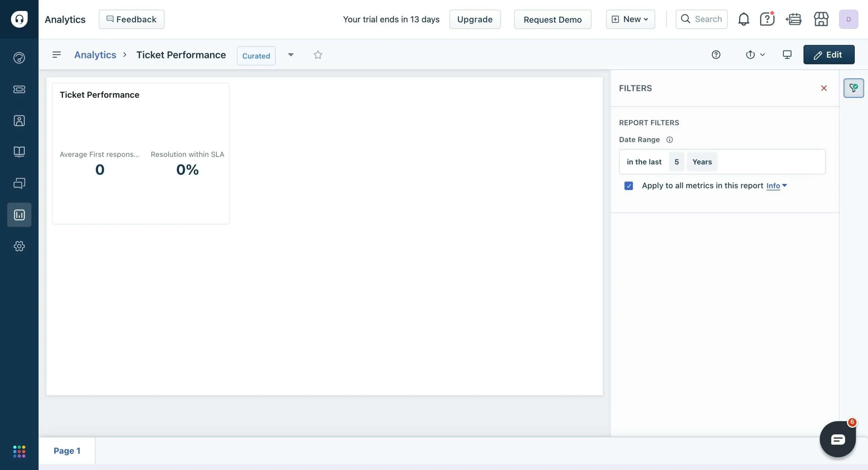Open the Analytics chart sidebar icon
This screenshot has height=470, width=868.
click(19, 215)
